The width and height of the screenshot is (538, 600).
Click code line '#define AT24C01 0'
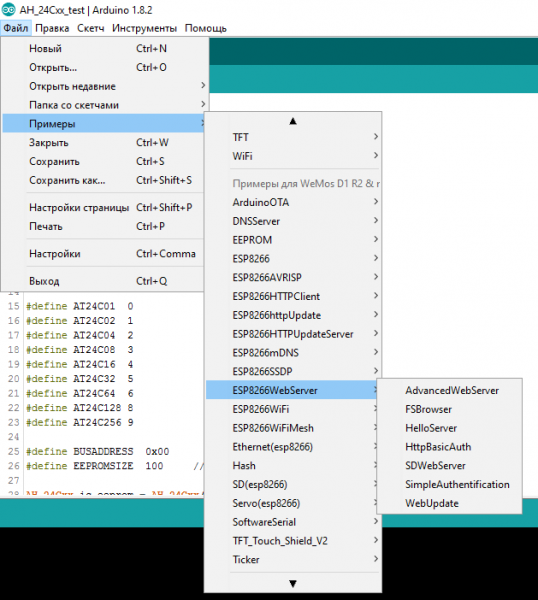click(80, 306)
